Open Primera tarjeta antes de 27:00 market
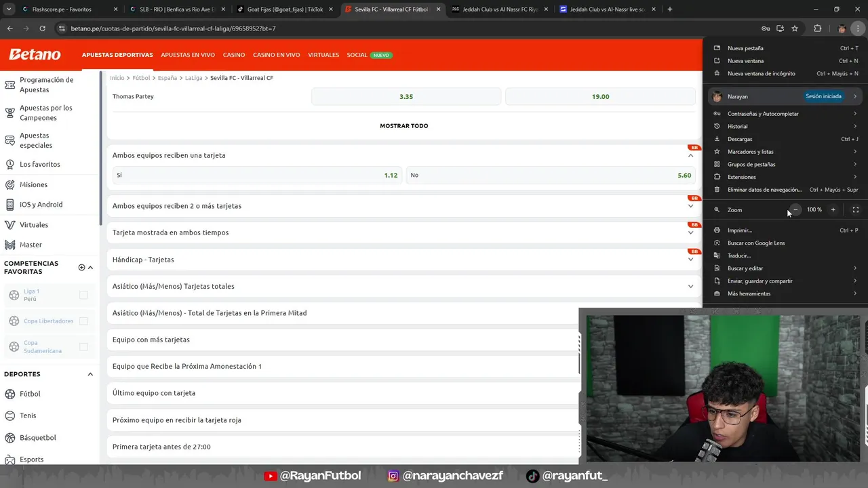Screen dimensions: 868x488 (343, 447)
